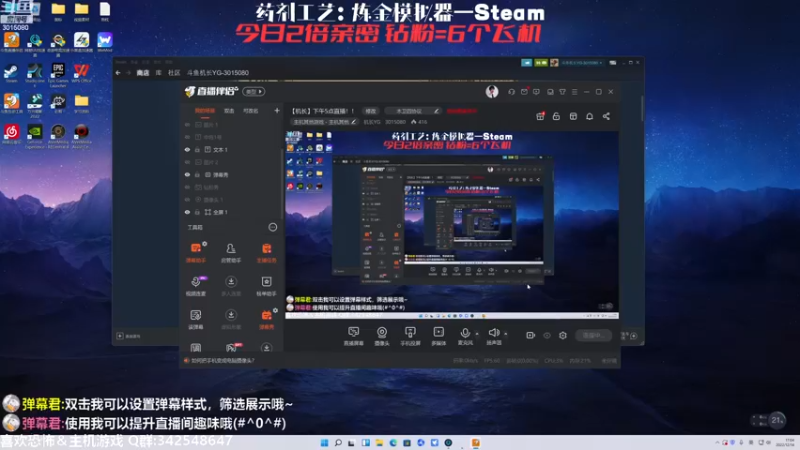Open phone-as-webcam help link at bottom
The height and width of the screenshot is (450, 800).
point(222,360)
